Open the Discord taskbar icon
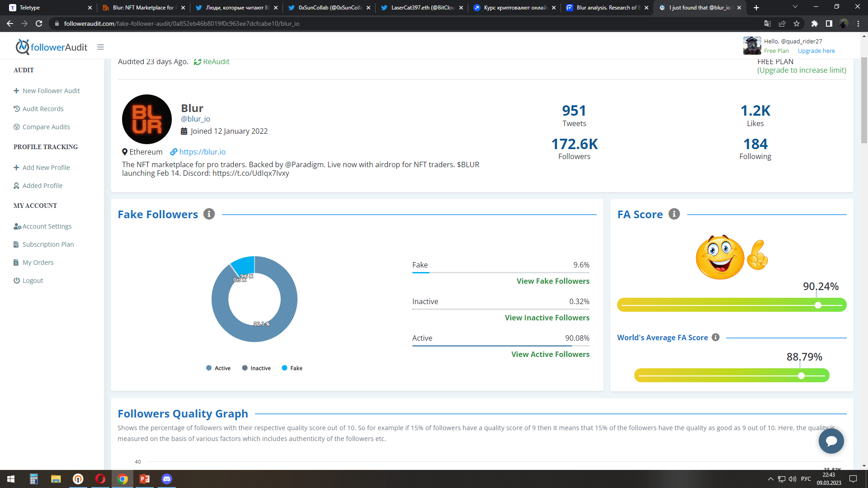The width and height of the screenshot is (868, 488). click(167, 479)
